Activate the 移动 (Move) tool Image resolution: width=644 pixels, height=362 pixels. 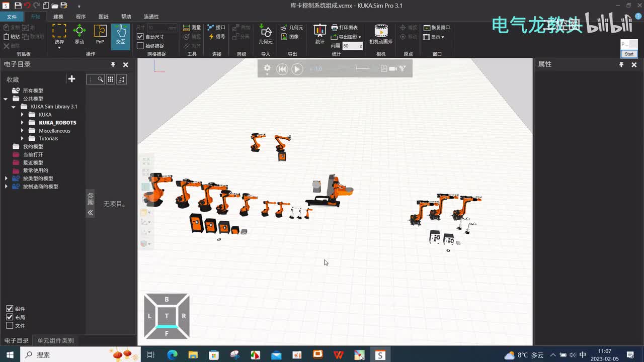click(79, 35)
